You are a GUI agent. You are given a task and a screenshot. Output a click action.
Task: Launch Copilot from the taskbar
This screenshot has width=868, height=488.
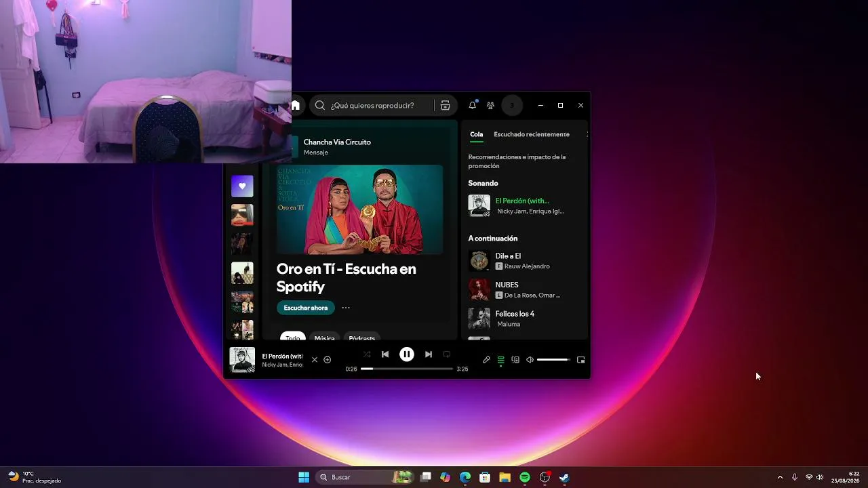coord(445,477)
